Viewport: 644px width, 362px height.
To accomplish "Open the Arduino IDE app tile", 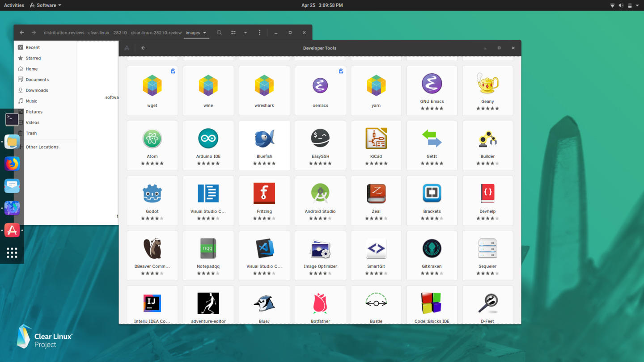I will (x=208, y=146).
